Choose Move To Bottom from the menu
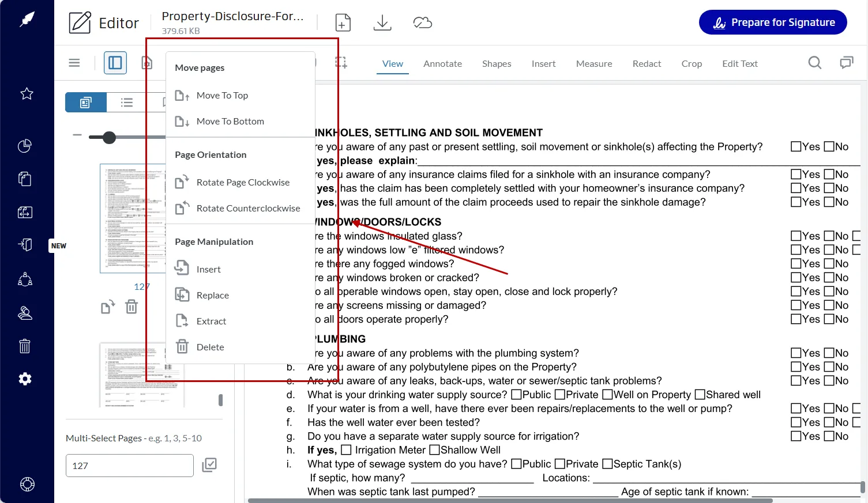Viewport: 868px width, 503px height. tap(230, 122)
